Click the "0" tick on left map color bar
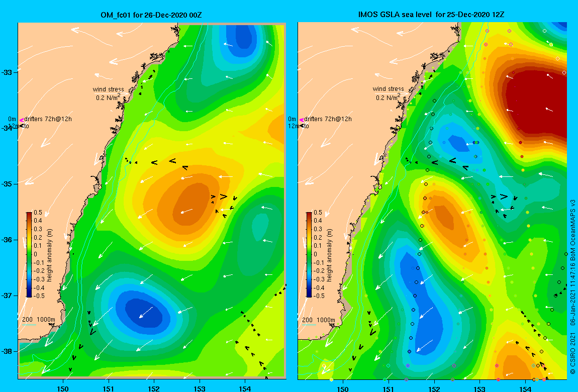The image size is (578, 392). (35, 254)
